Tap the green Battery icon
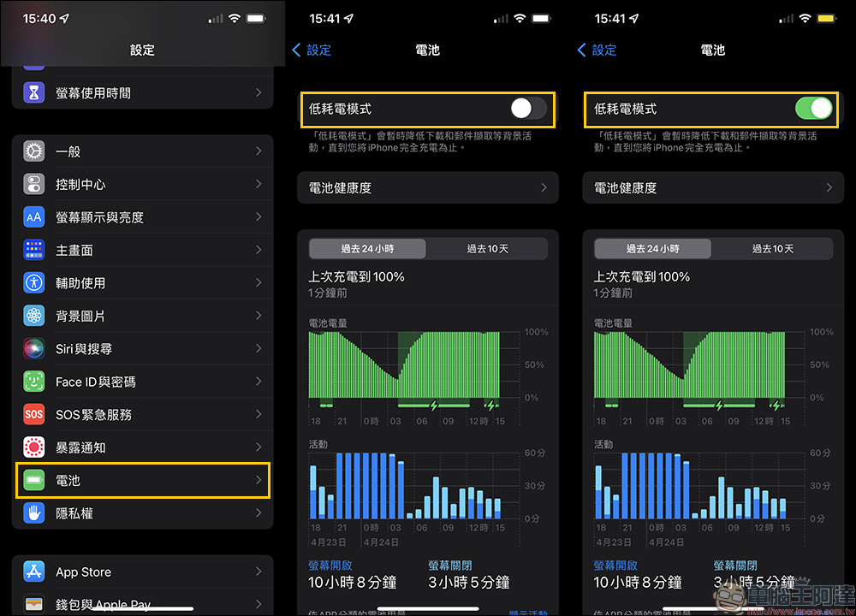Viewport: 856px width, 616px height. [x=34, y=480]
